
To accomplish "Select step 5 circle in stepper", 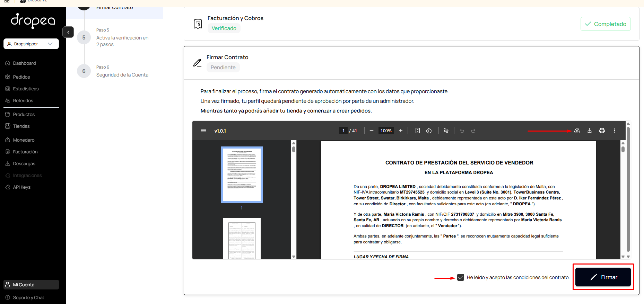I will (84, 37).
